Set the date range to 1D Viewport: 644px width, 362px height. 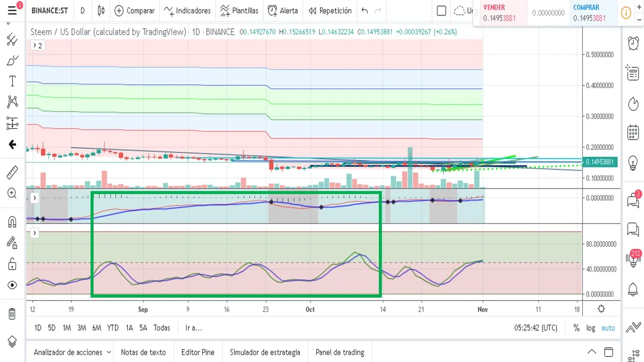coord(38,328)
